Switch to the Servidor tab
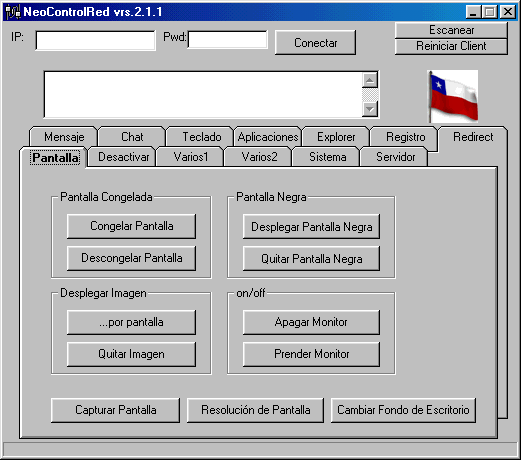Image resolution: width=521 pixels, height=460 pixels. coord(395,157)
